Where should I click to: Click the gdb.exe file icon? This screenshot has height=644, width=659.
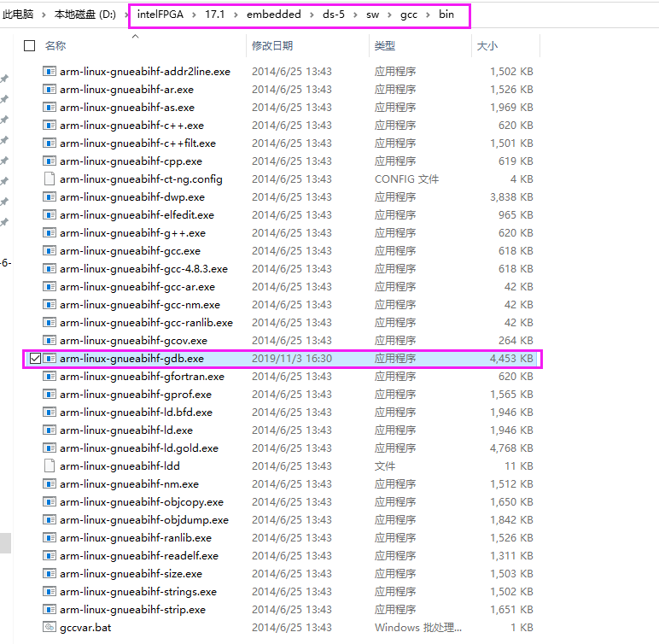coord(50,359)
